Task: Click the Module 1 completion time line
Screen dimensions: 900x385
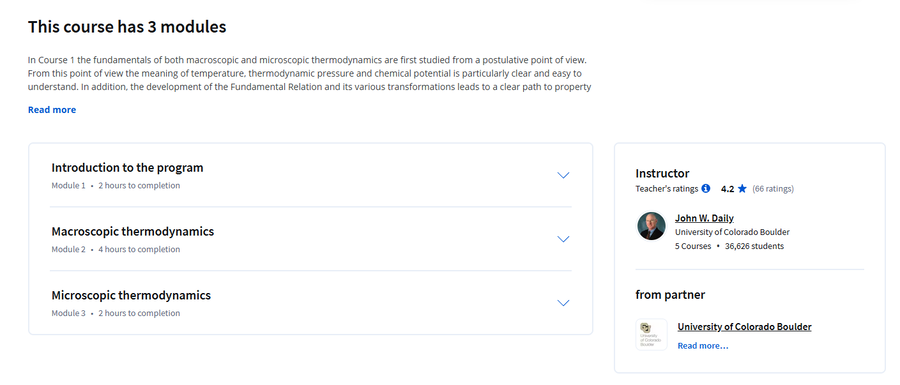Action: (x=115, y=185)
